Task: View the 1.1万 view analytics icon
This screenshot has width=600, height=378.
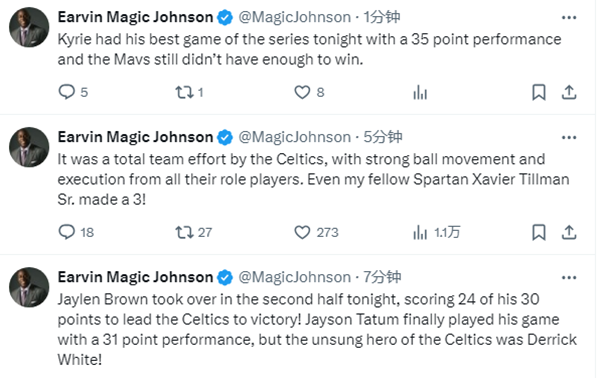Action: coord(420,232)
